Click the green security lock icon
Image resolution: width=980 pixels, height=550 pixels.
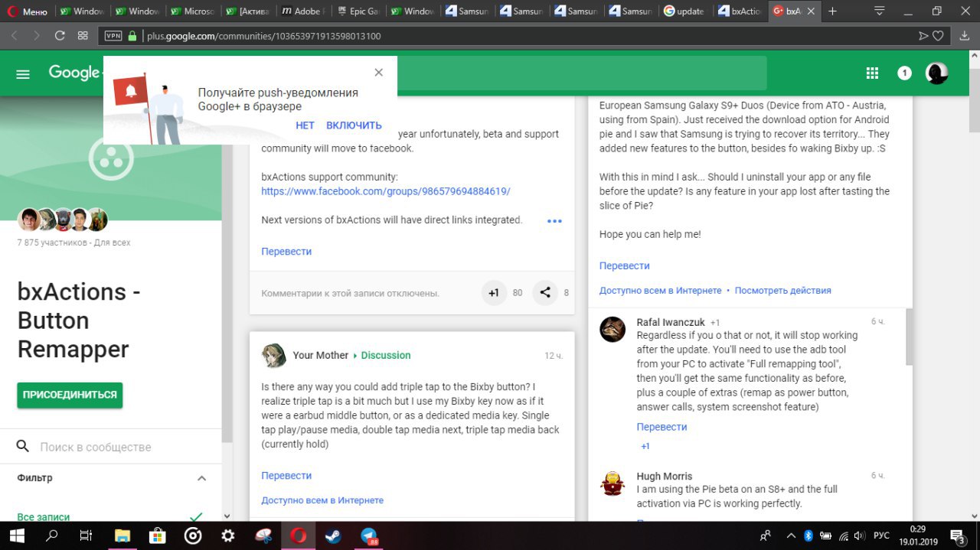click(x=132, y=36)
